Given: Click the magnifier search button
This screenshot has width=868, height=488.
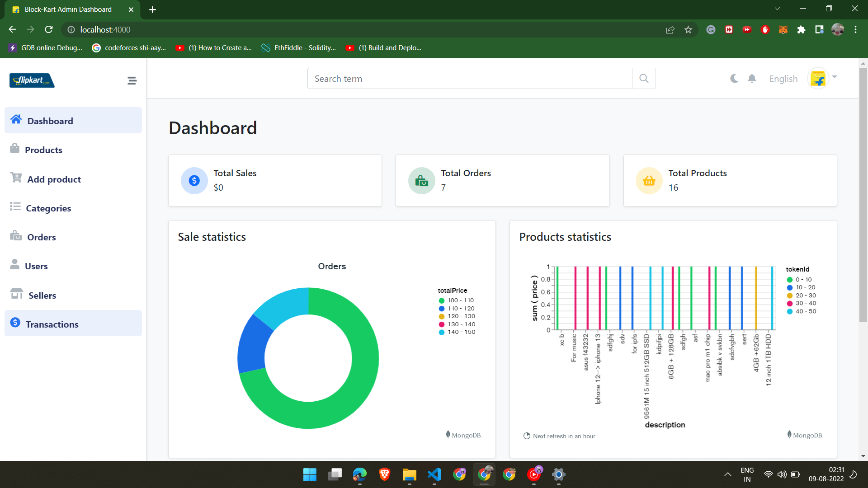Looking at the screenshot, I should [x=644, y=79].
